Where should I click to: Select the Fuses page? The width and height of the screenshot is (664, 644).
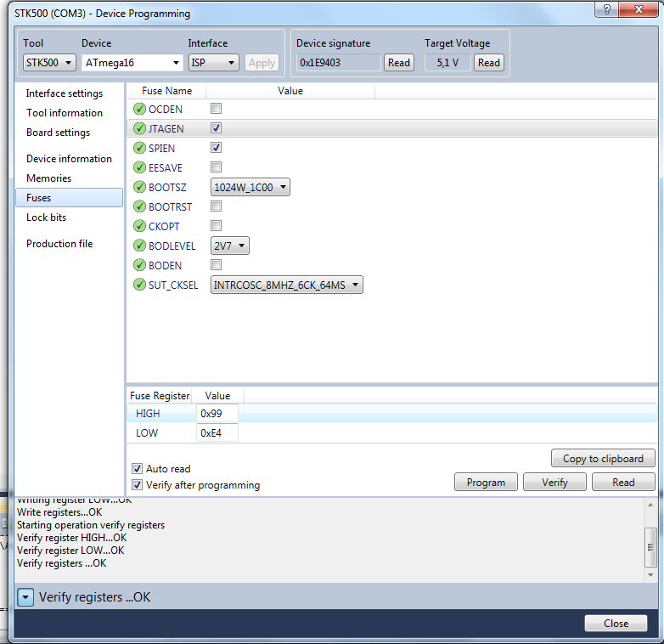coord(69,198)
